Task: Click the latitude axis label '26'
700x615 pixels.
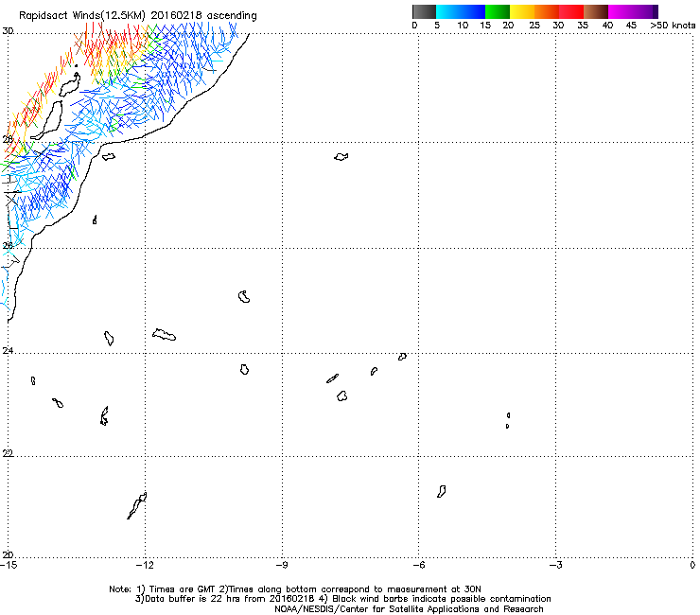Action: click(8, 245)
